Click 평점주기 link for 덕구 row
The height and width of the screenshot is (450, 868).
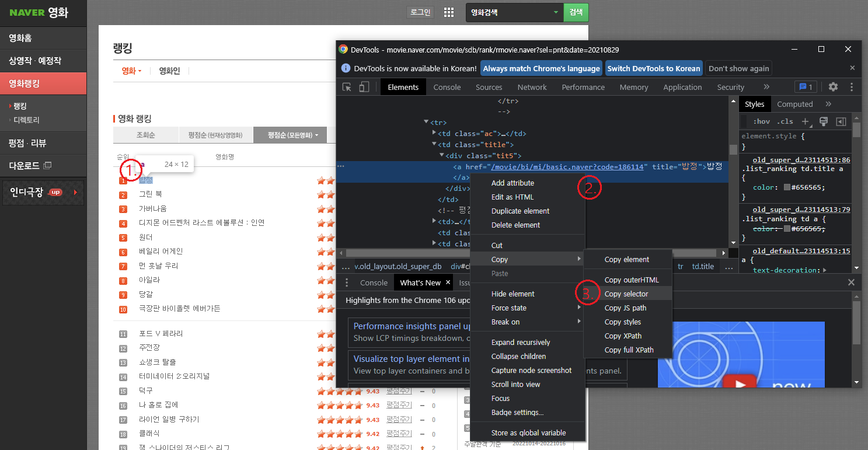(x=399, y=390)
